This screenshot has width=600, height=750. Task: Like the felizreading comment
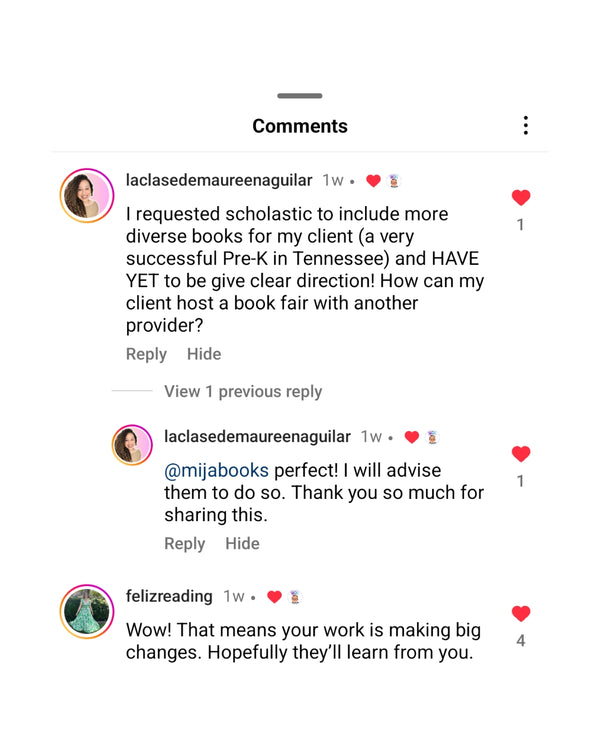tap(520, 614)
